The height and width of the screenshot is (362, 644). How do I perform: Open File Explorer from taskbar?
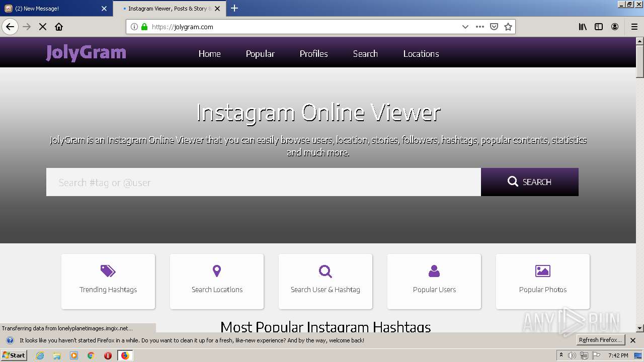point(57,355)
